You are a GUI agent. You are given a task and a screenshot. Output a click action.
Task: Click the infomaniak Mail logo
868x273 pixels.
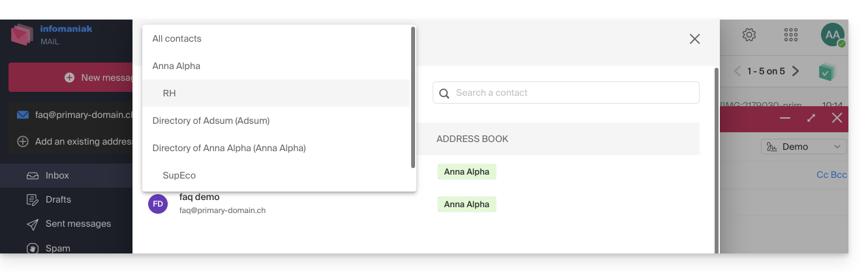pos(22,34)
